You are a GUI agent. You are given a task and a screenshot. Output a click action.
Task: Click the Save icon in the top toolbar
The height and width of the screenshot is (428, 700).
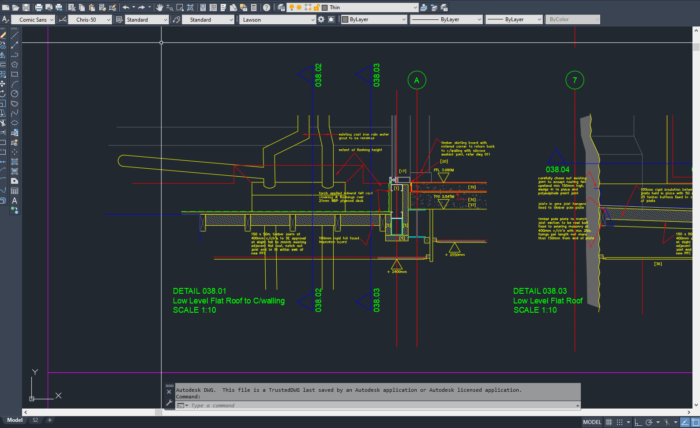click(27, 7)
